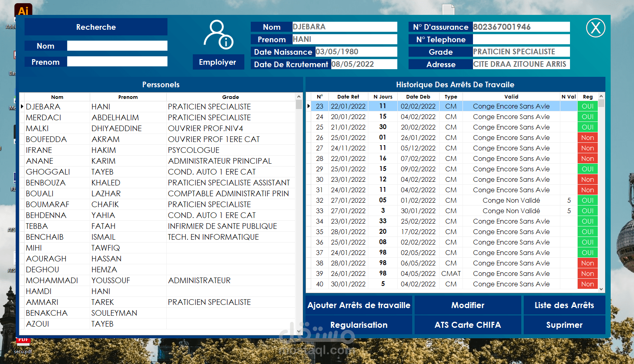Screen dimensions: 634x364
Task: Click Non status in row 40
Action: coord(588,284)
